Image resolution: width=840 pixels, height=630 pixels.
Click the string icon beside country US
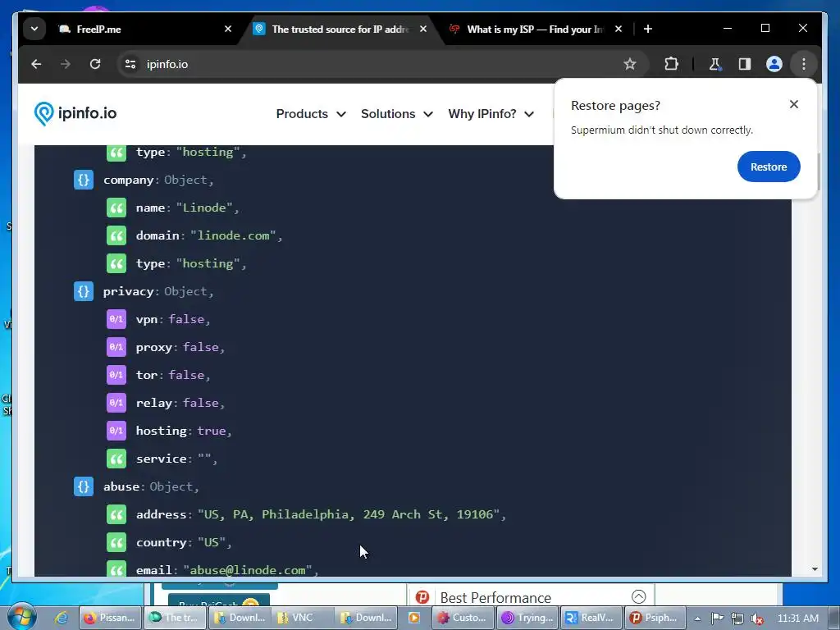point(116,542)
